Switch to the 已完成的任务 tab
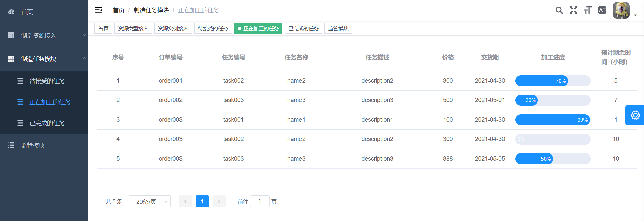The image size is (644, 221). [303, 29]
